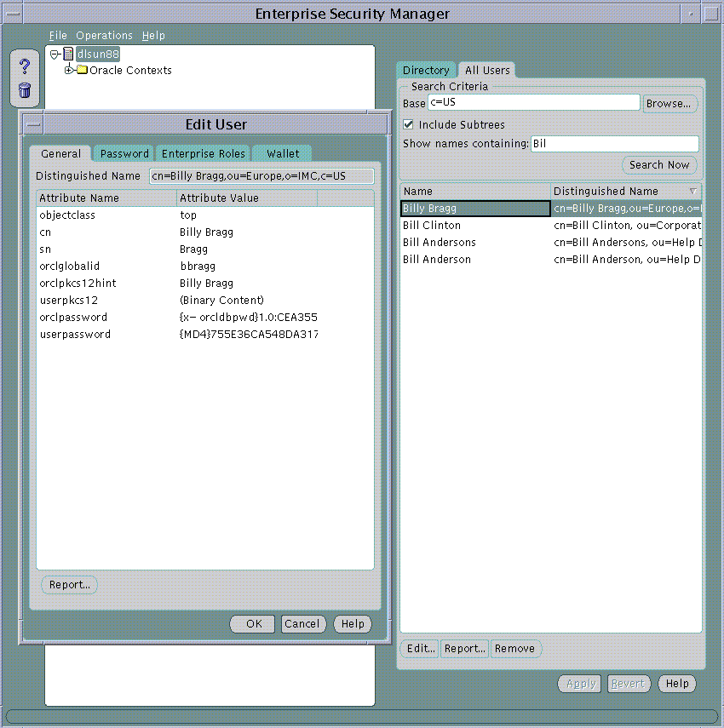The image size is (724, 728).
Task: Click Help in the Edit User dialog
Action: click(353, 623)
